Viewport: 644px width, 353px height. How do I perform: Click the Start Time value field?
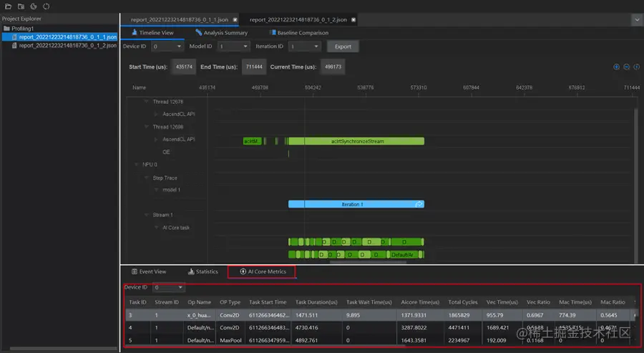[x=184, y=67]
